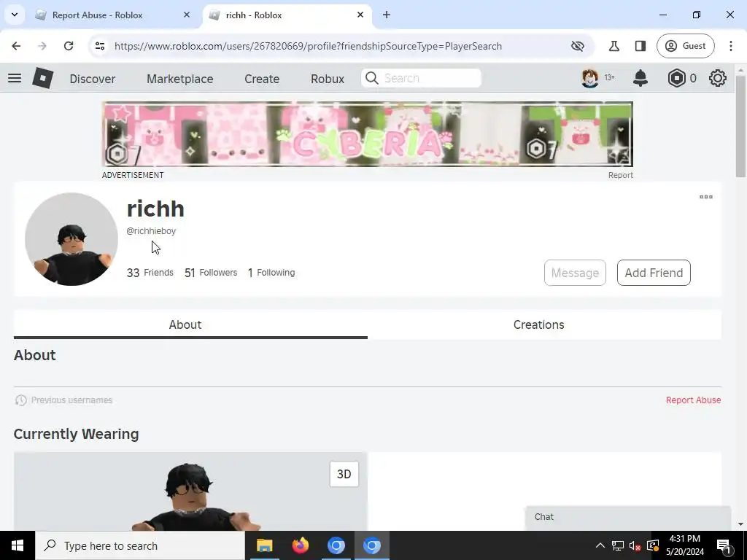This screenshot has height=560, width=747.
Task: Open the Robux balance icon
Action: click(x=676, y=78)
